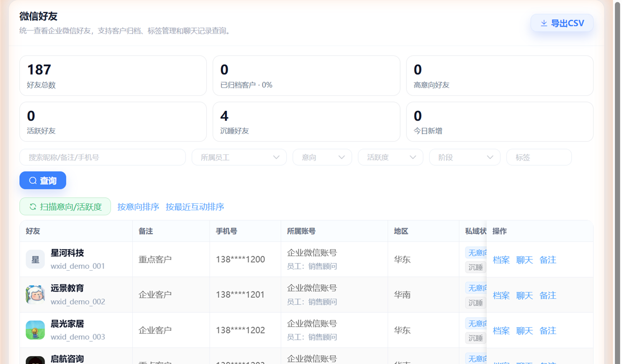Select phone number 138****1201
The width and height of the screenshot is (622, 364).
coord(241,295)
